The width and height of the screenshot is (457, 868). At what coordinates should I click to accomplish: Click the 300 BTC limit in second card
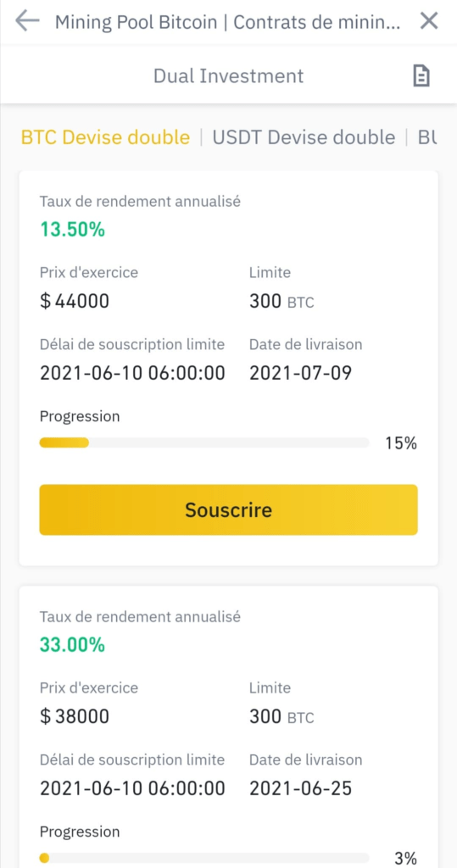pos(281,716)
